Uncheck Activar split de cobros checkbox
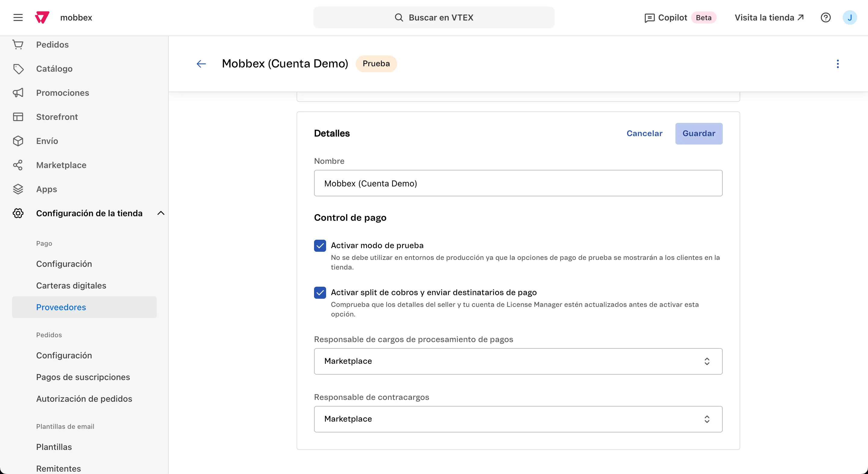This screenshot has width=868, height=474. [x=320, y=292]
